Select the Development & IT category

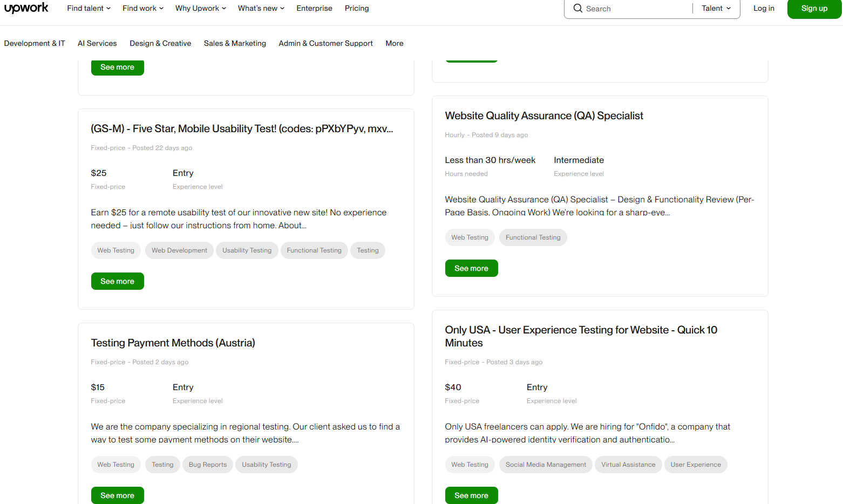point(35,43)
